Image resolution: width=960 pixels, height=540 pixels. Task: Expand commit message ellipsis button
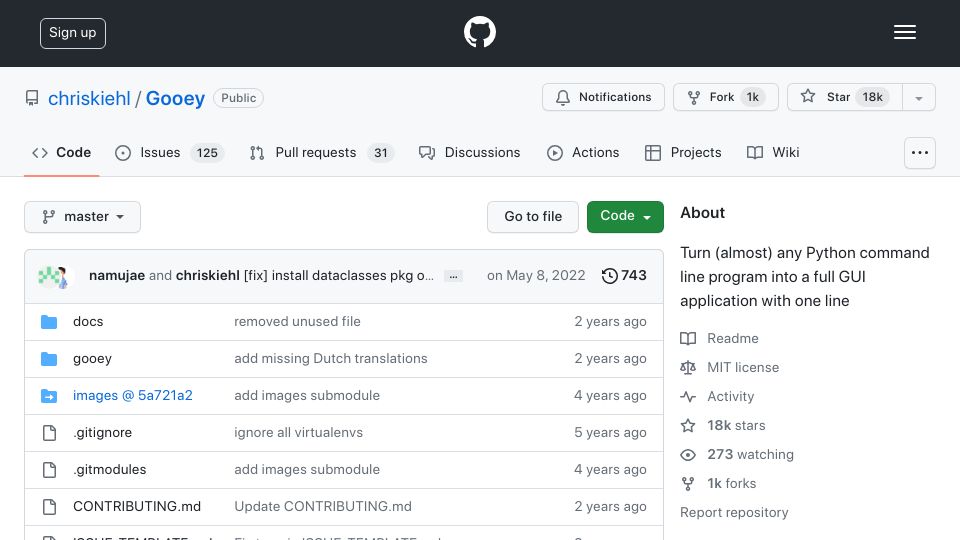click(453, 276)
